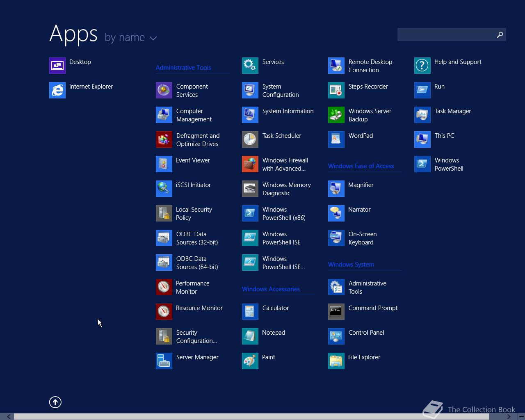
Task: Open Event Viewer icon
Action: 164,164
